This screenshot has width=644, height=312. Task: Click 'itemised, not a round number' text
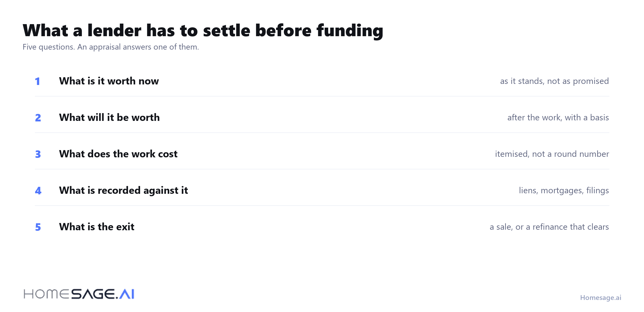[x=552, y=154]
